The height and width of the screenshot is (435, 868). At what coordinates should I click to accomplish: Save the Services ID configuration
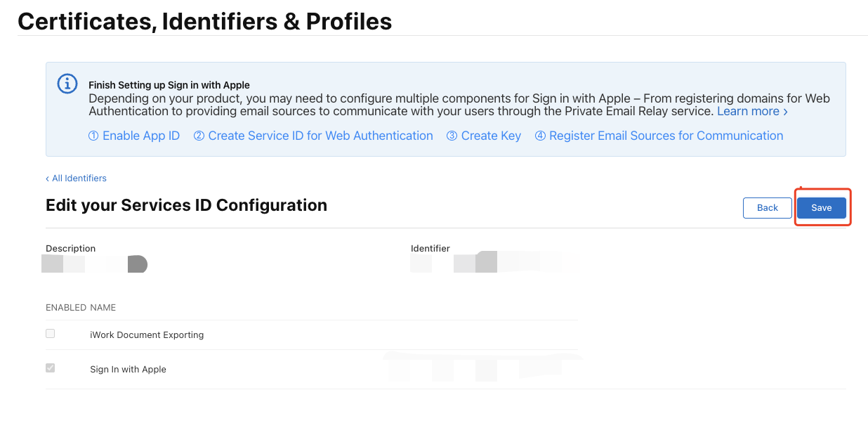(x=821, y=207)
